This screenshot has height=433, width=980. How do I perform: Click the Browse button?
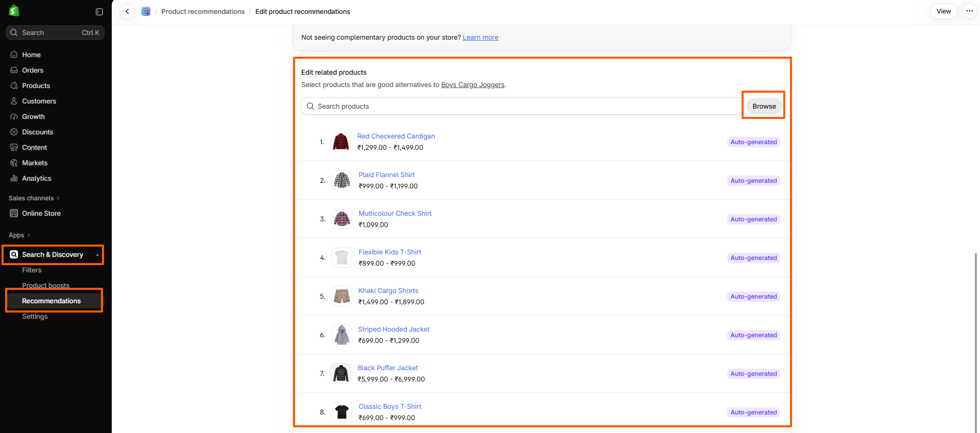click(x=764, y=106)
